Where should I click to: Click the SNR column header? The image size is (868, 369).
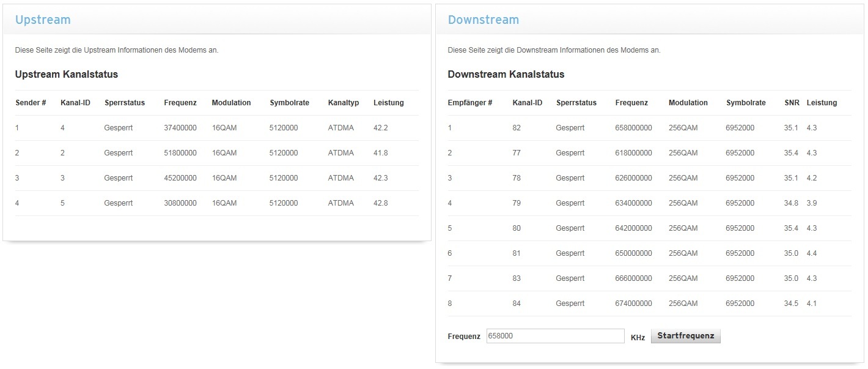(792, 103)
